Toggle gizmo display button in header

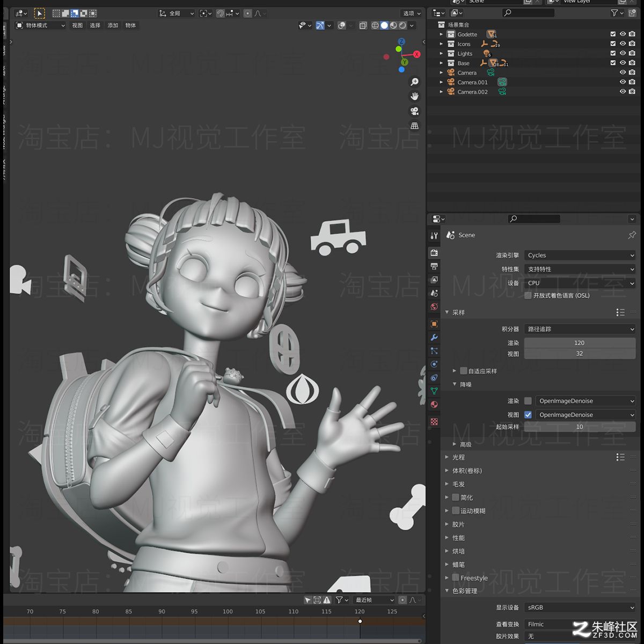320,26
